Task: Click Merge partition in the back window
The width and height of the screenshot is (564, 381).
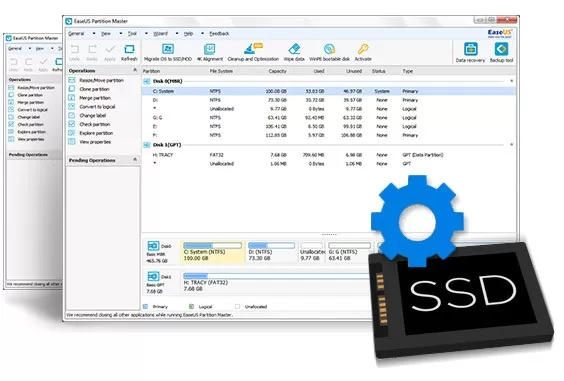Action: pyautogui.click(x=26, y=103)
